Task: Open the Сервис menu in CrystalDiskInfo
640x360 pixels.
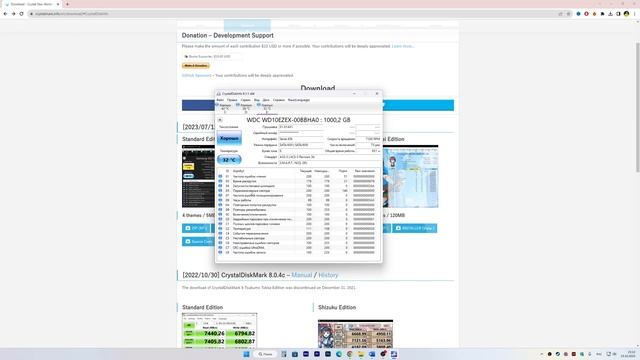Action: pyautogui.click(x=246, y=100)
